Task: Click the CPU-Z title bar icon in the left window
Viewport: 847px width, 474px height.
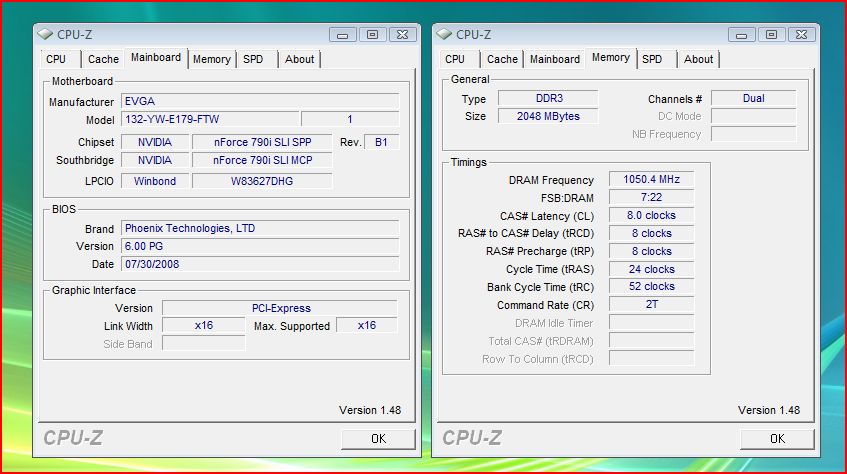Action: (45, 34)
